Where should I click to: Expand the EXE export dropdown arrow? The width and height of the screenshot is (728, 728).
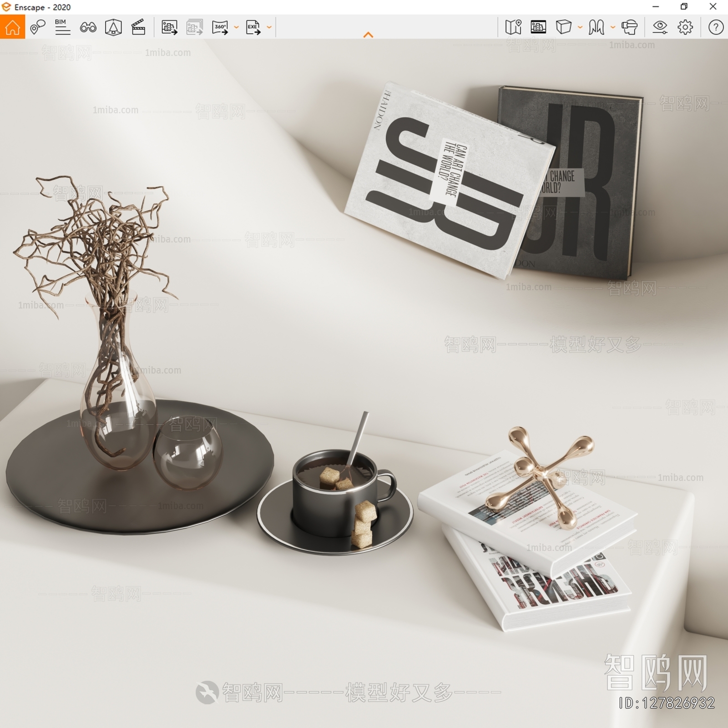pyautogui.click(x=269, y=27)
